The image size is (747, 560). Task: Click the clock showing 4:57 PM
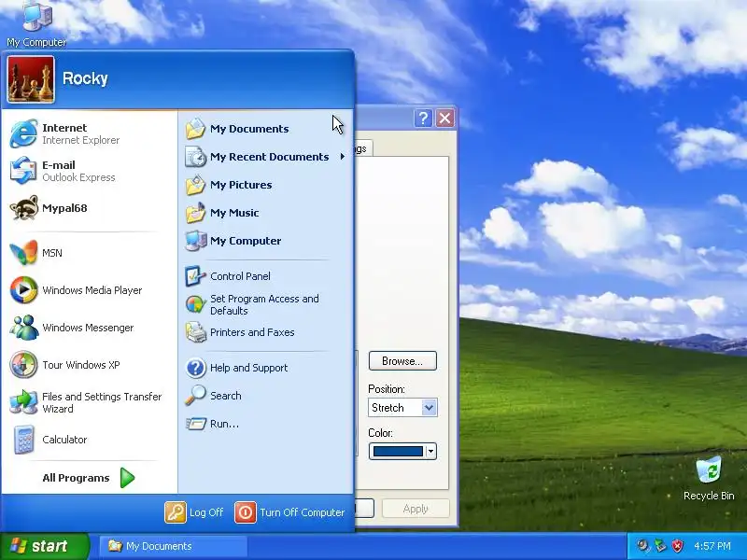(712, 546)
